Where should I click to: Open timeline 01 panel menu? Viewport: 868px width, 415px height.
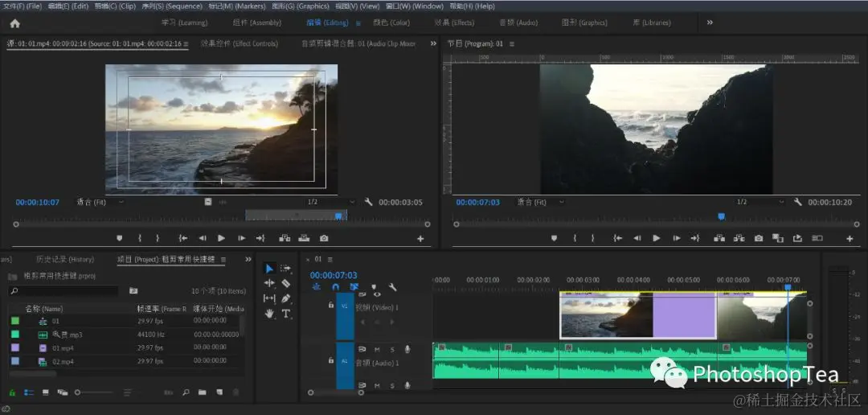coord(330,259)
